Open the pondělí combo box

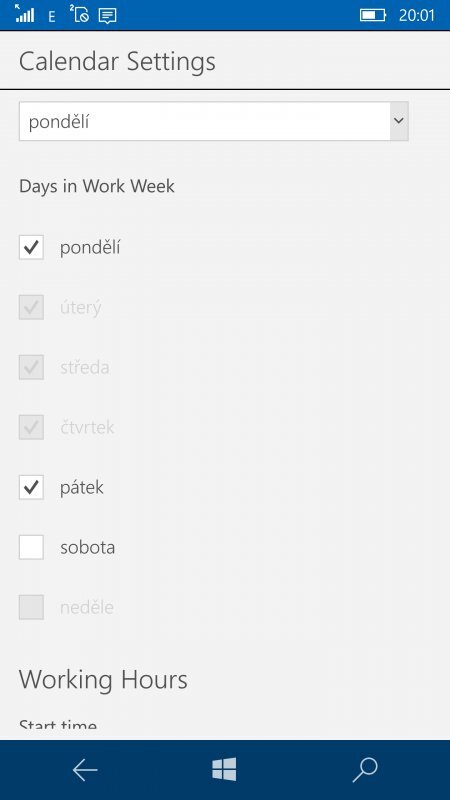[x=214, y=121]
